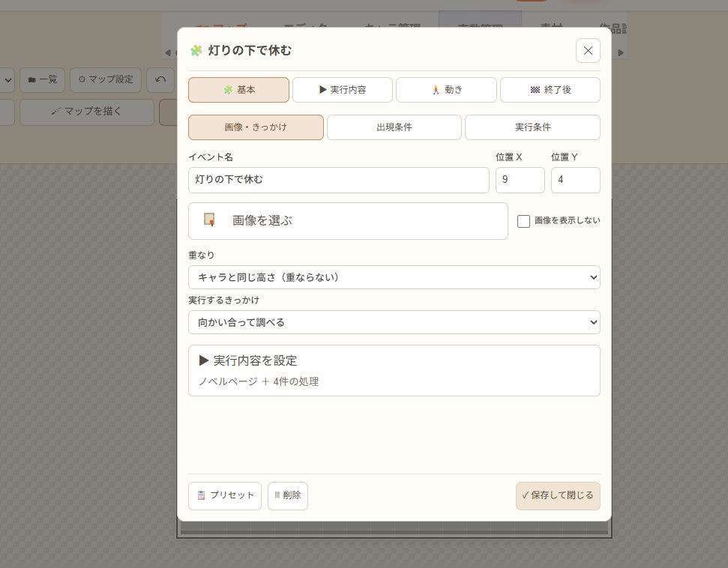This screenshot has height=568, width=728.
Task: Switch to the 基本 tab
Action: pyautogui.click(x=238, y=90)
